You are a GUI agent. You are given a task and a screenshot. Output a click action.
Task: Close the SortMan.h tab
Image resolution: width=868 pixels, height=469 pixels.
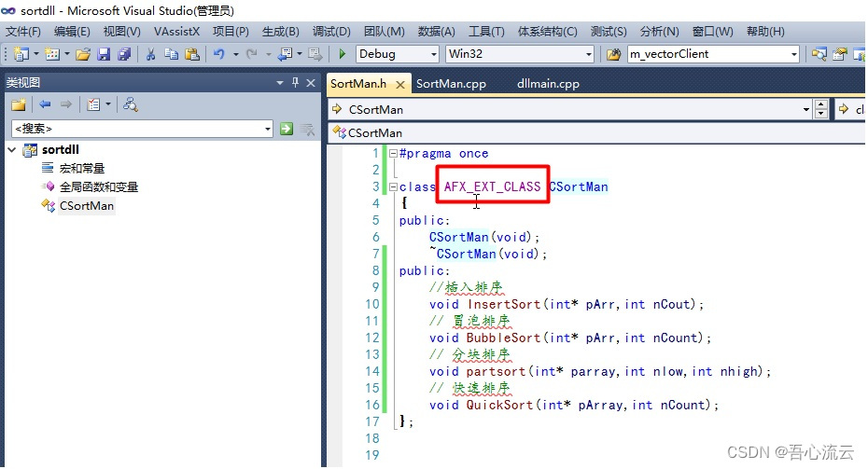(x=400, y=85)
